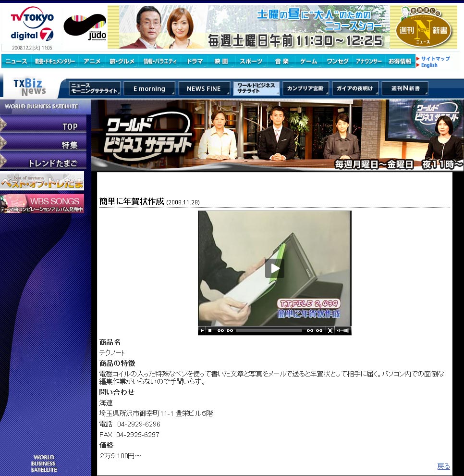Screen dimensions: 464x476
Task: Open the ニュース menu
Action: [x=16, y=62]
